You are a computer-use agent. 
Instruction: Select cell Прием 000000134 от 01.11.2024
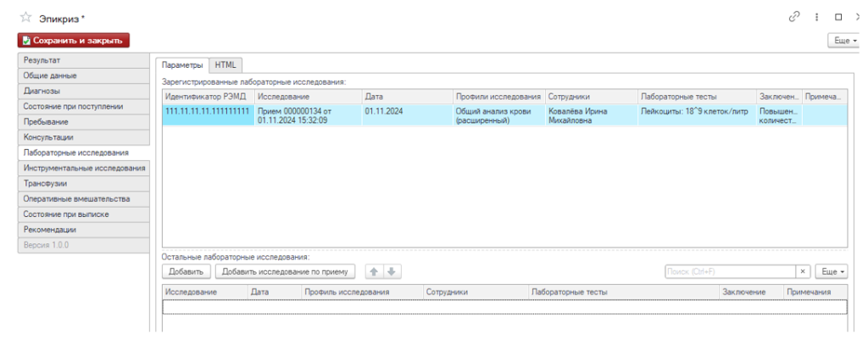tap(309, 115)
